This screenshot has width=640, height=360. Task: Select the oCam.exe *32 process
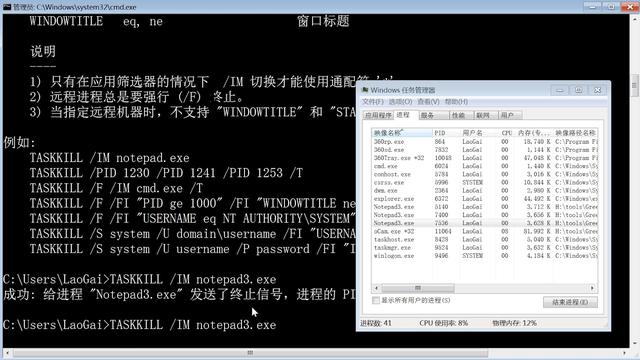(x=485, y=231)
